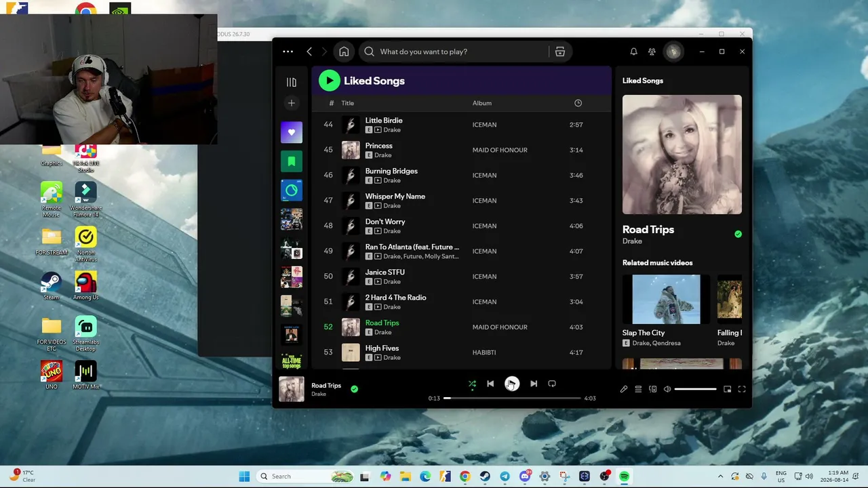Play Liked Songs with the green play button
Screen dimensions: 868x488
pos(330,81)
